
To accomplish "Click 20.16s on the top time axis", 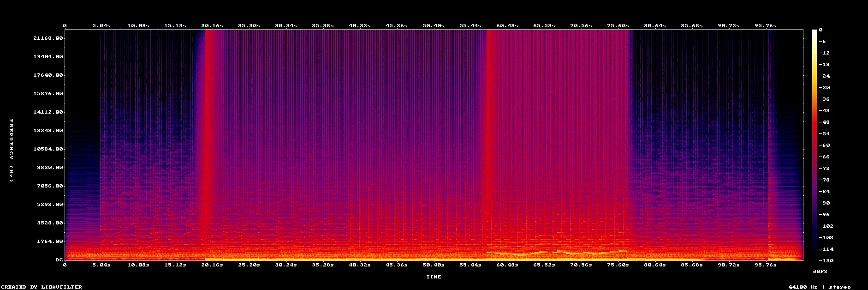I will [x=212, y=26].
